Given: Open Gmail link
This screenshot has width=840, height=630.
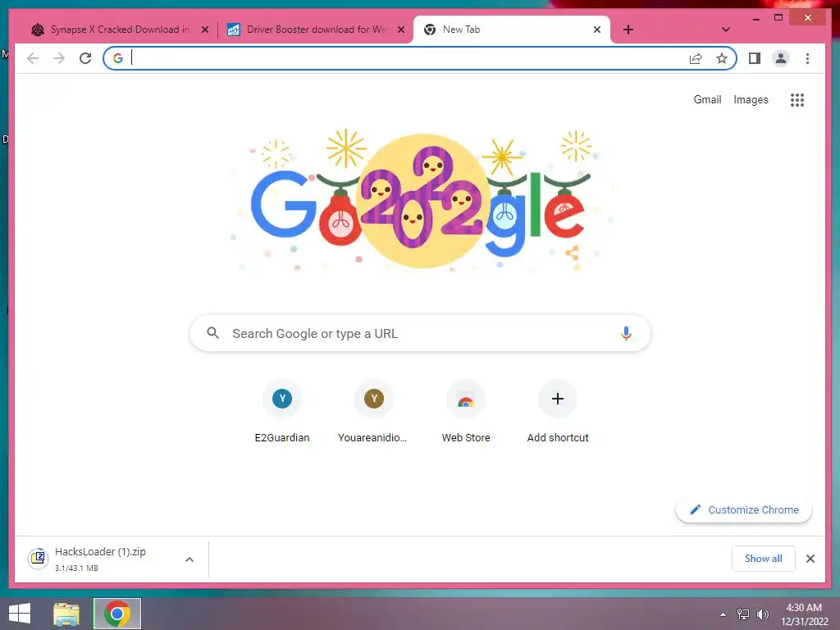Looking at the screenshot, I should click(x=707, y=99).
